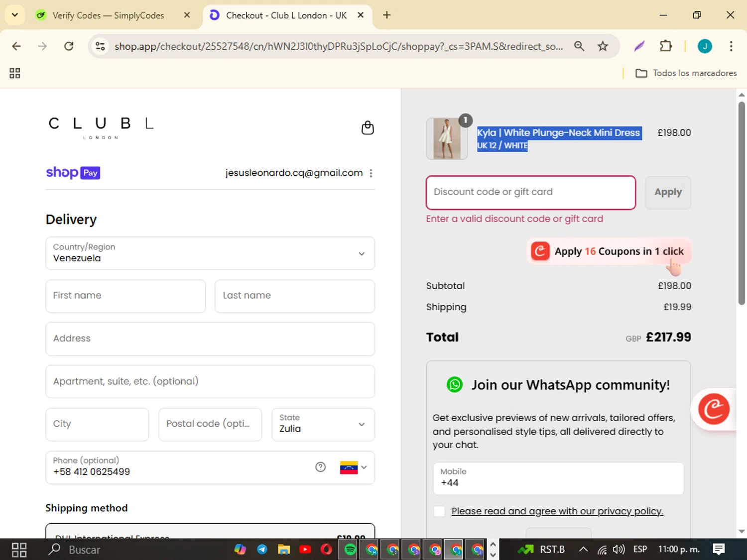The width and height of the screenshot is (747, 560).
Task: Open phone country flag selector
Action: 354,467
